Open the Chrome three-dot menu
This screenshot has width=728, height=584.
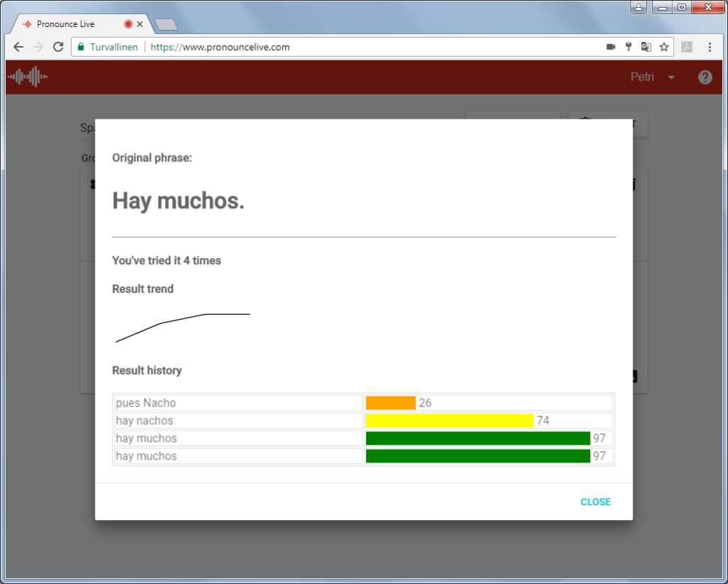pos(710,47)
